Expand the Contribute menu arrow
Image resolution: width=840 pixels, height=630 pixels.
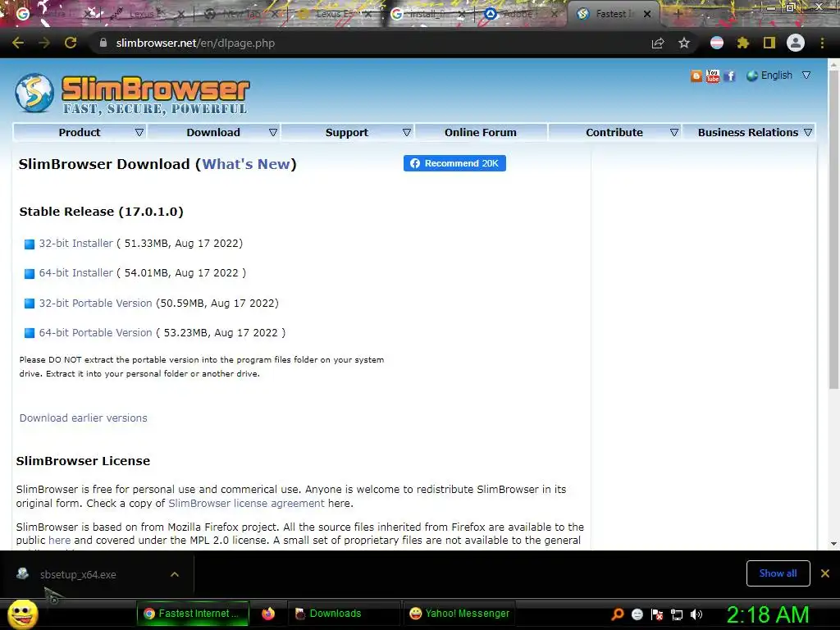pos(674,132)
